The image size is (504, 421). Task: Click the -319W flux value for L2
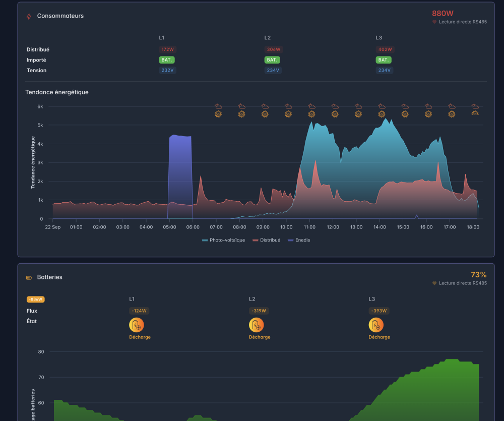point(259,311)
